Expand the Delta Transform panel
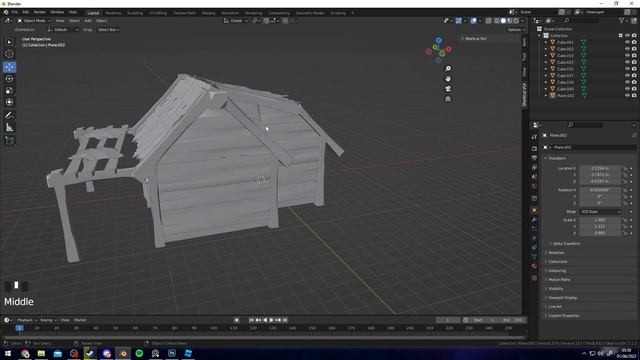 click(566, 244)
